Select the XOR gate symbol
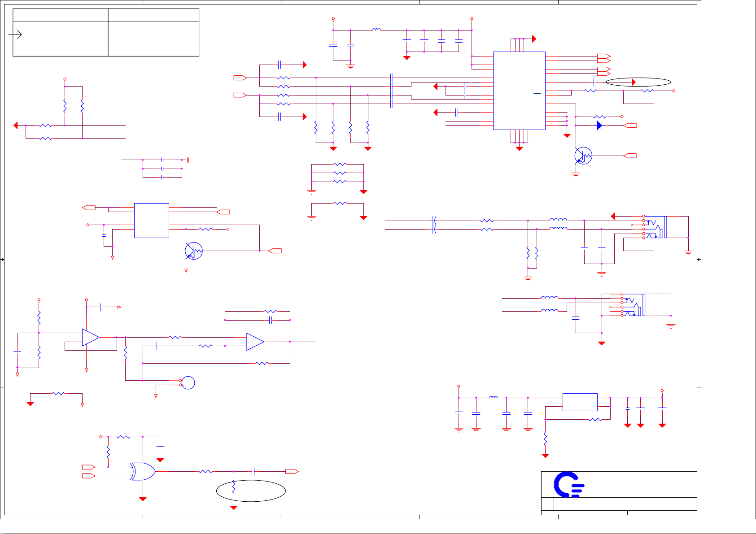 [x=143, y=471]
